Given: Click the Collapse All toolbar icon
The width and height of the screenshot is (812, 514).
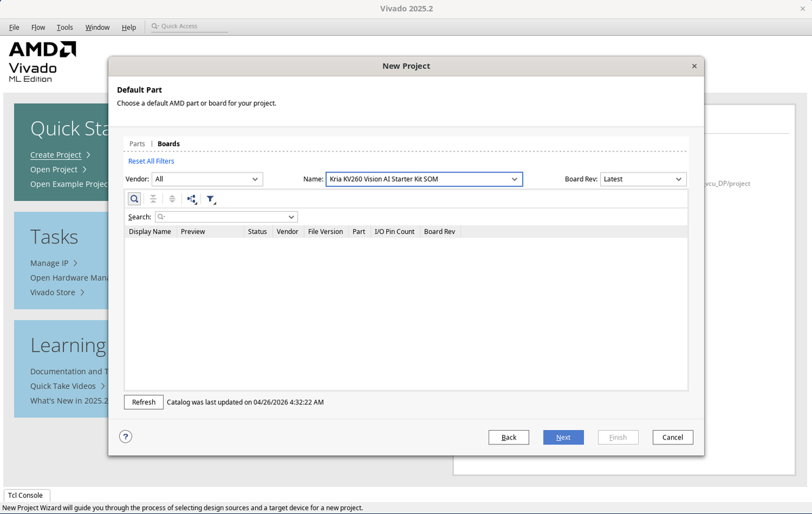Looking at the screenshot, I should [x=153, y=199].
